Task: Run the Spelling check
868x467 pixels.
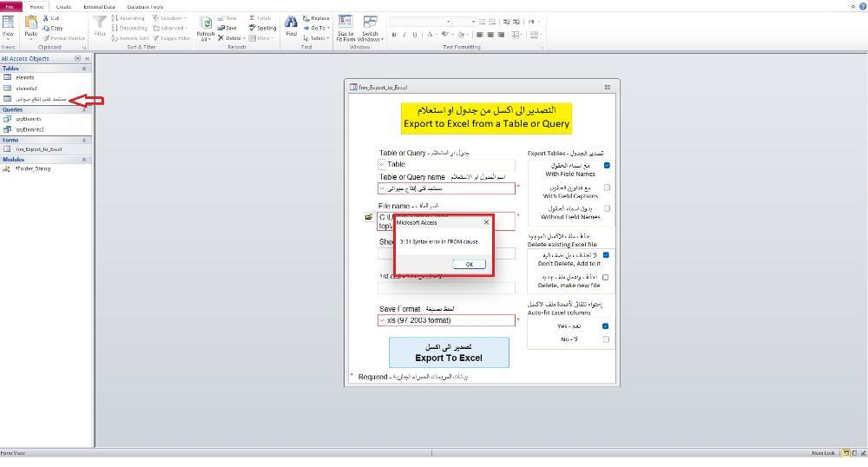Action: [262, 29]
